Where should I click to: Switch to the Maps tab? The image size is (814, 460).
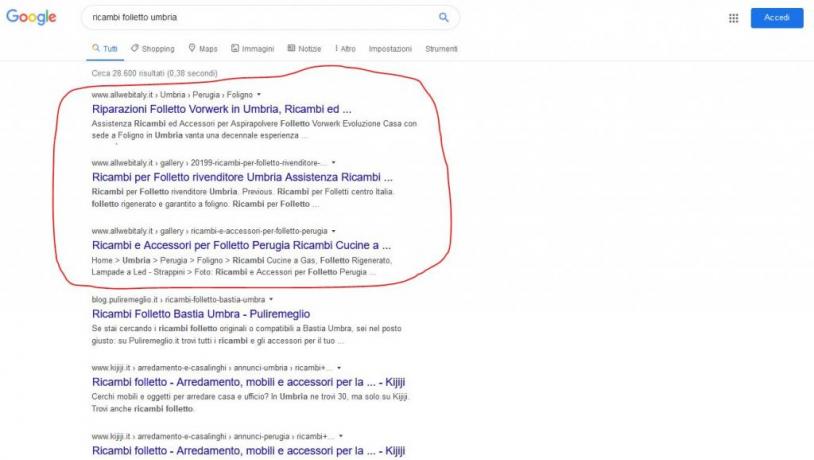point(203,48)
